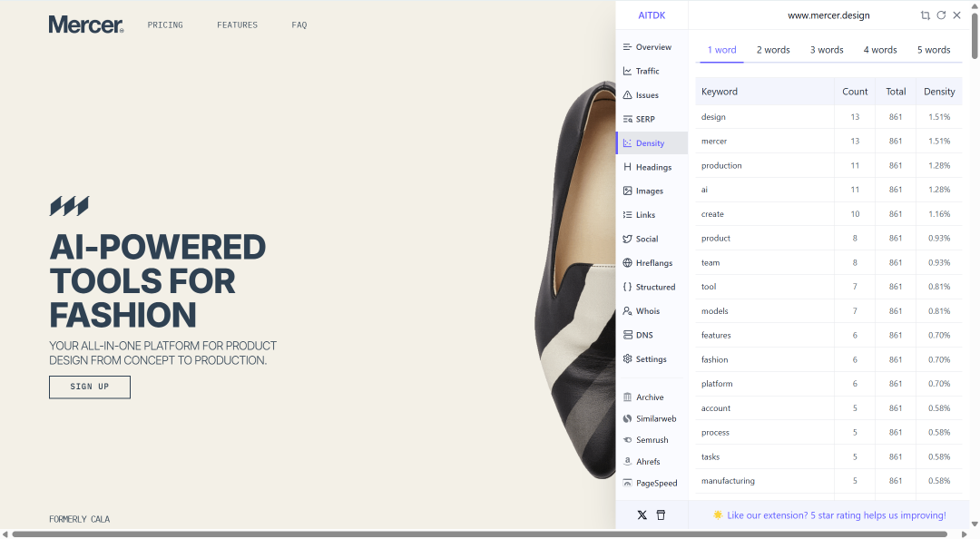The image size is (980, 539).
Task: Select the 'account' keyword cell
Action: pos(765,408)
